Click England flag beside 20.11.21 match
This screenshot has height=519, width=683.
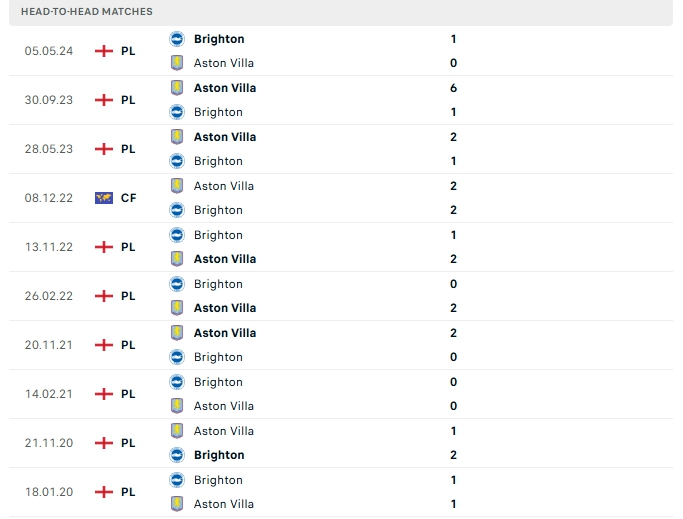(104, 345)
